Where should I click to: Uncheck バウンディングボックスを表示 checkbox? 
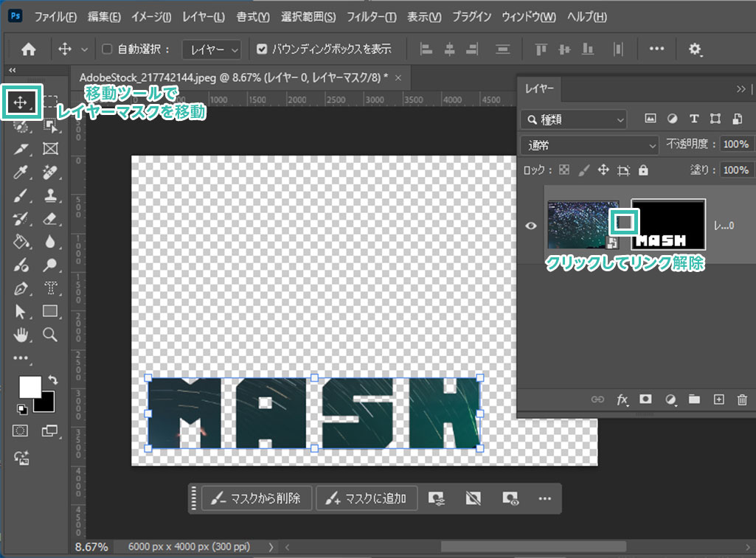tap(262, 49)
